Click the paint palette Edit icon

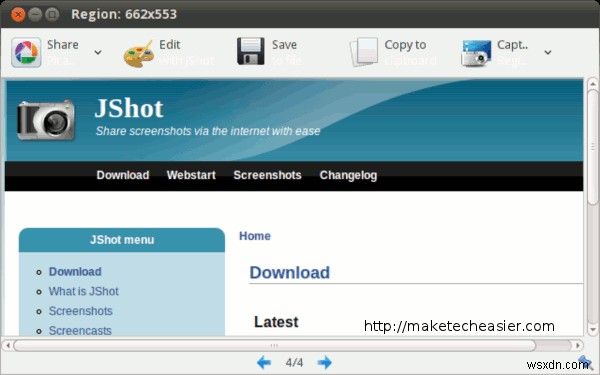(139, 54)
